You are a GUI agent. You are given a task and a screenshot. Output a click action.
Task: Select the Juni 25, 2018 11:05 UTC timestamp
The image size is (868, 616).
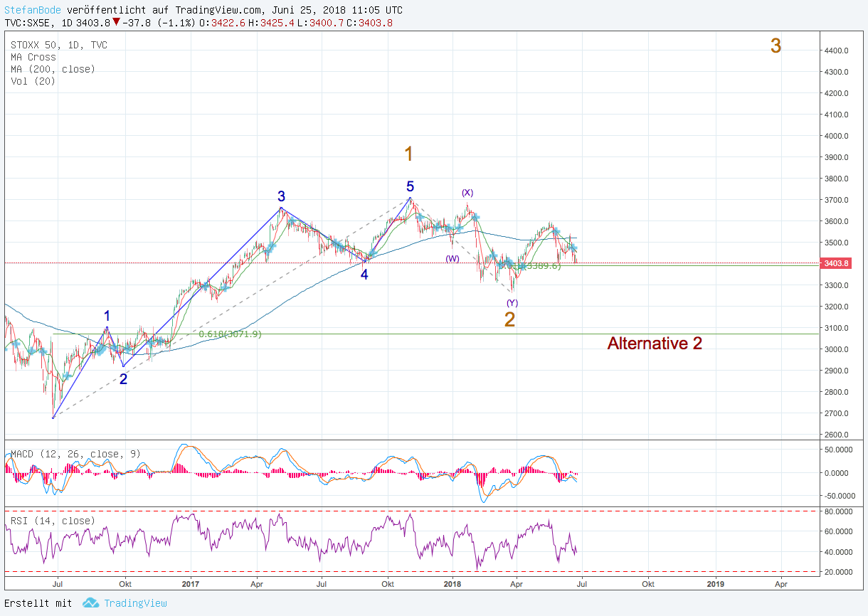coord(337,10)
